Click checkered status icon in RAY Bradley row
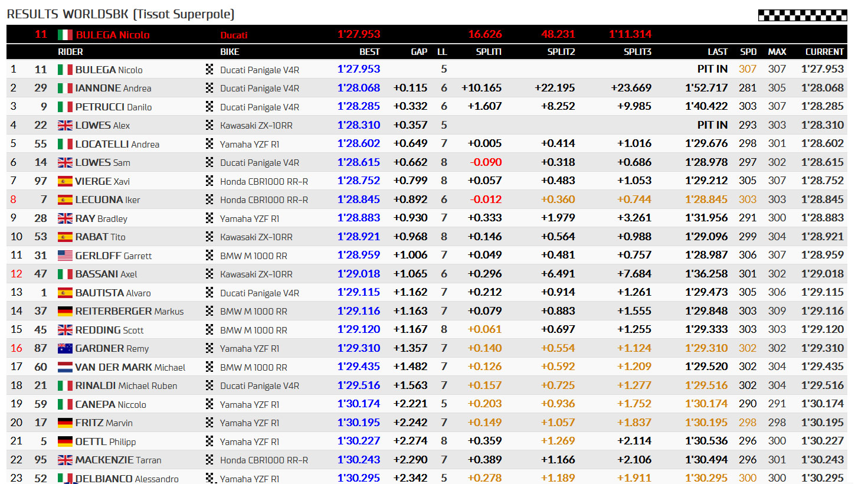The image size is (868, 484). coord(209,218)
